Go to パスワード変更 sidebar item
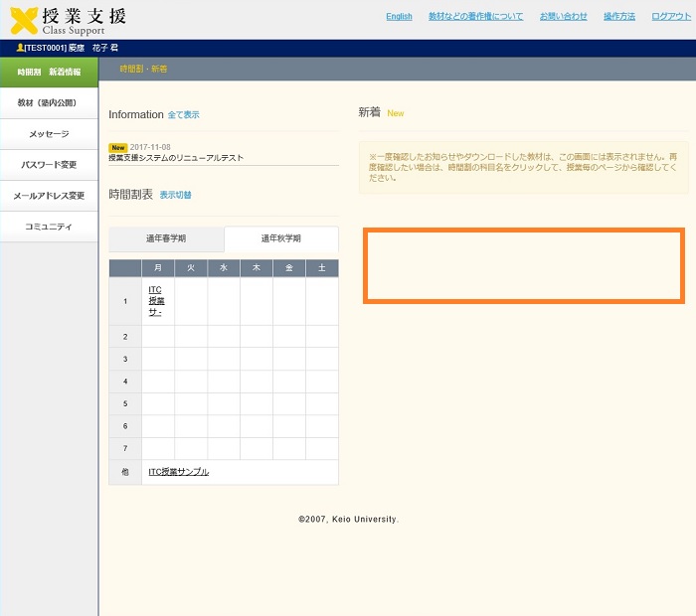Screen dimensions: 696x616 49,165
